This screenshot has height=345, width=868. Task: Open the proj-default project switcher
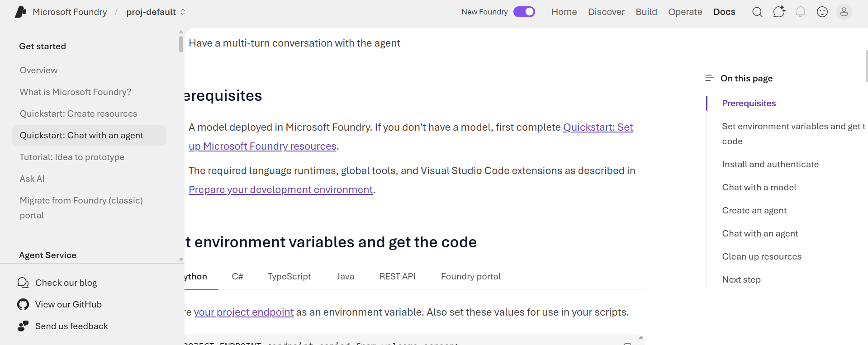click(156, 12)
